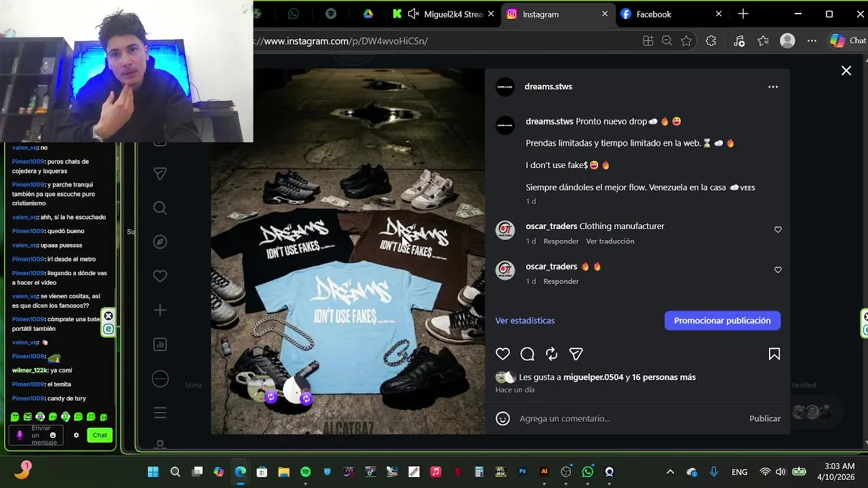Open the Instagram dashboard chart icon in the sidebar
The width and height of the screenshot is (868, 488).
click(x=160, y=344)
